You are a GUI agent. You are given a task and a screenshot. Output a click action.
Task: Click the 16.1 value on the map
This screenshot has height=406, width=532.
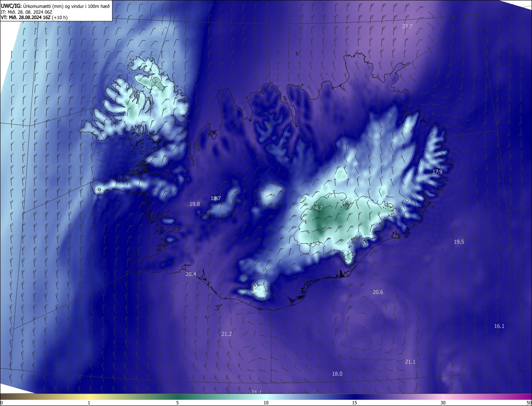click(x=499, y=326)
